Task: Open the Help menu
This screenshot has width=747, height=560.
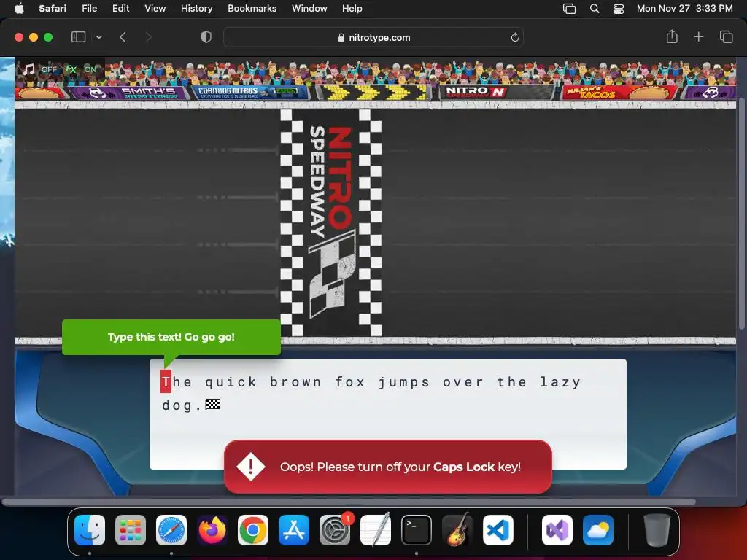Action: pyautogui.click(x=352, y=9)
